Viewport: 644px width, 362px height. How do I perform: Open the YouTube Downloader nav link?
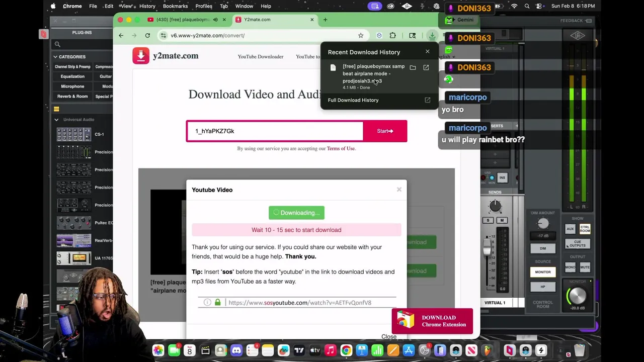pos(260,56)
